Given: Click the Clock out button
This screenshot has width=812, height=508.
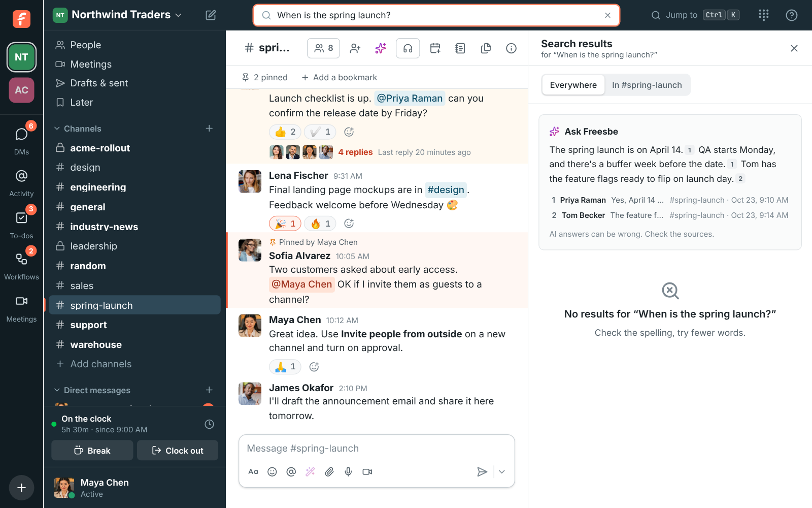Looking at the screenshot, I should pos(178,451).
